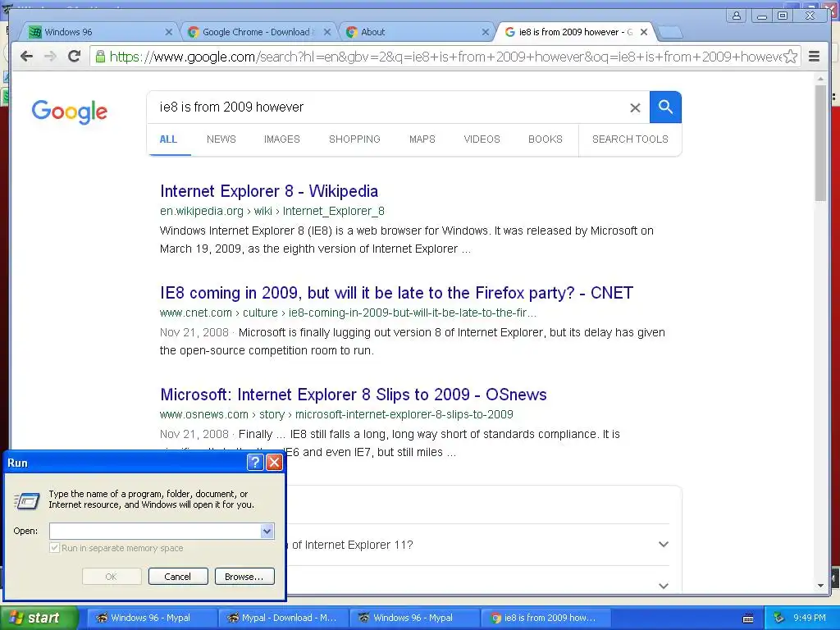Click the Google search text field
The width and height of the screenshot is (840, 630).
391,107
